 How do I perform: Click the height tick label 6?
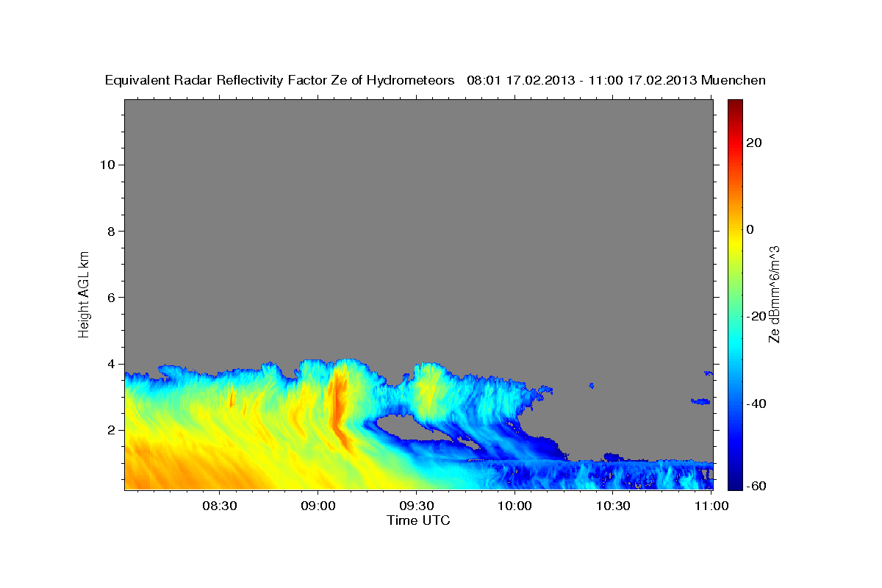pyautogui.click(x=111, y=297)
